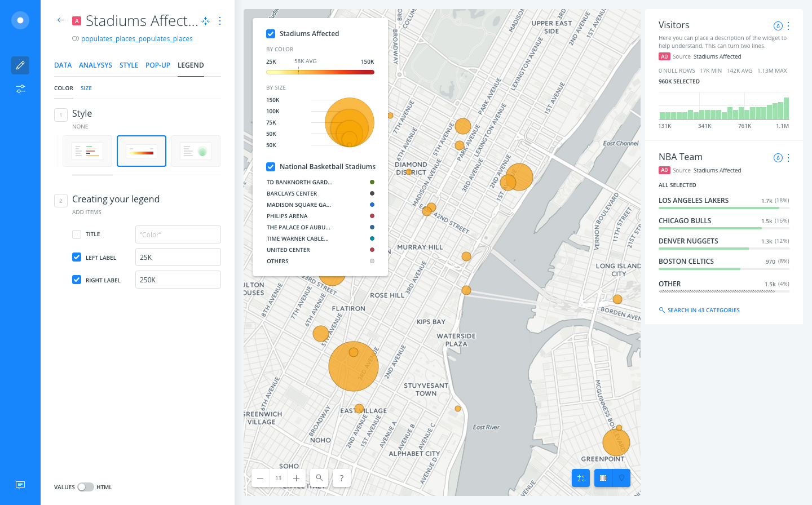Viewport: 812px width, 505px height.
Task: Select the edit pencil icon in the sidebar
Action: coord(20,65)
